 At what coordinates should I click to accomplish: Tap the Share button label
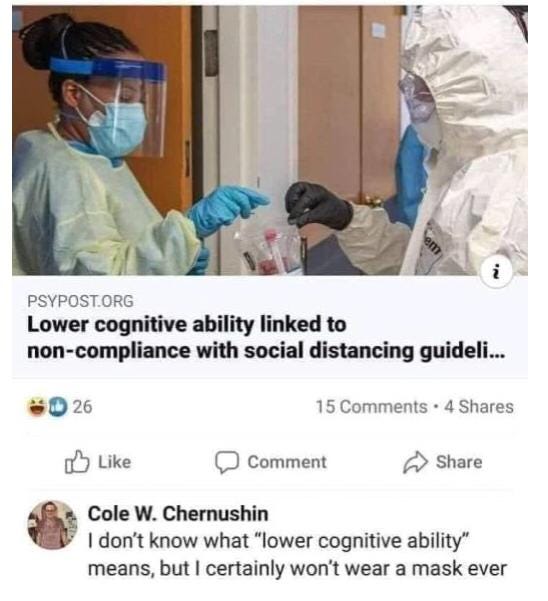click(459, 462)
